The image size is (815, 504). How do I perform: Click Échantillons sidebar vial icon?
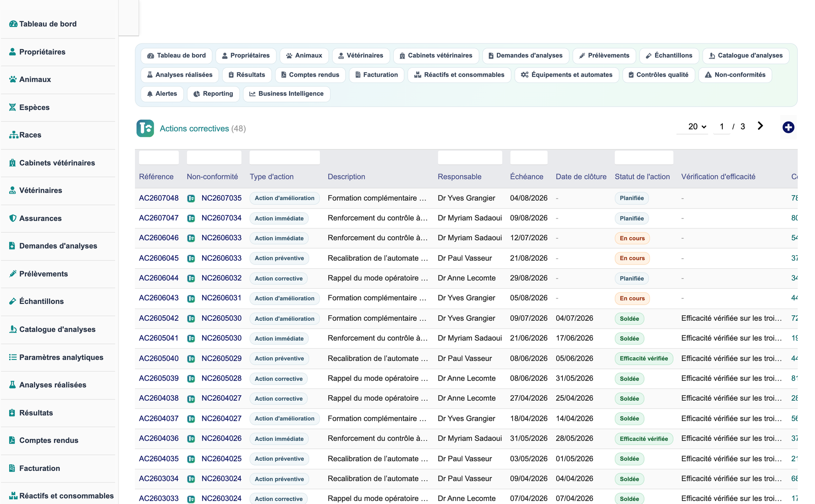pos(13,301)
